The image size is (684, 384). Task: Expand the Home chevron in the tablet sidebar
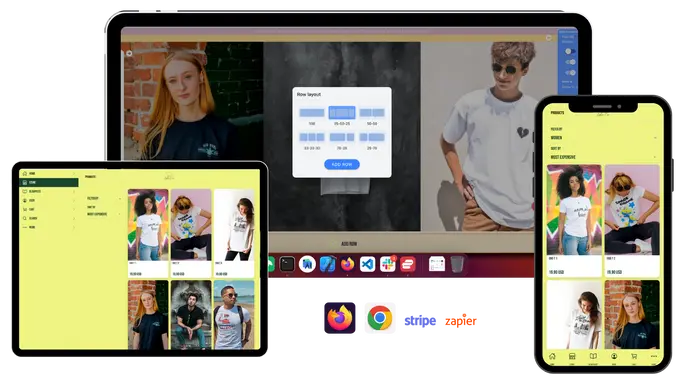click(74, 173)
